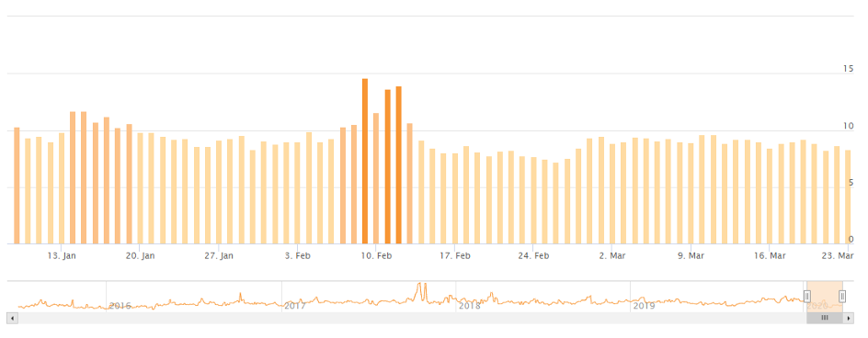Click the x-axis label 20. Jan
868x338 pixels.
click(x=140, y=255)
